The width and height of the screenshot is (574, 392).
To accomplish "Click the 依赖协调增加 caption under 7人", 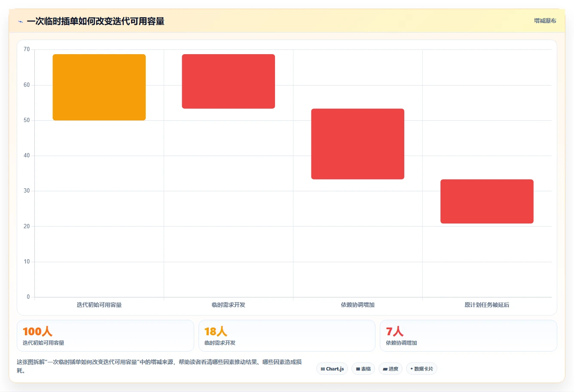I will click(401, 343).
